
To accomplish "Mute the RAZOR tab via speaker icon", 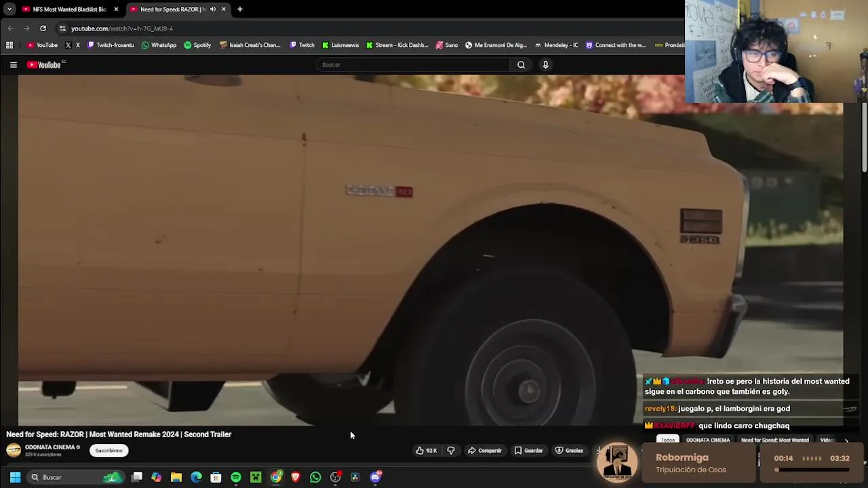I will (213, 9).
